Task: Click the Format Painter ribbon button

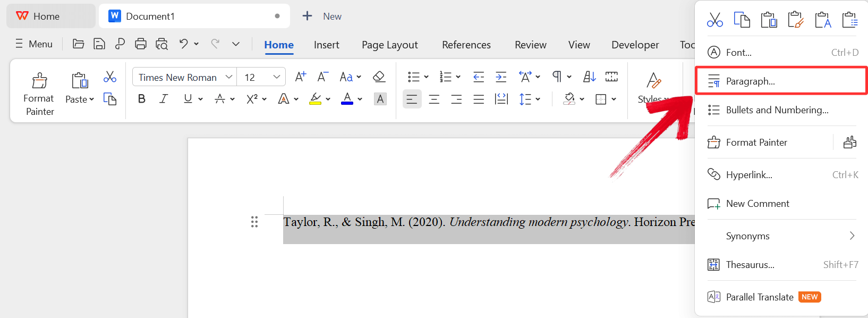Action: coord(39,94)
